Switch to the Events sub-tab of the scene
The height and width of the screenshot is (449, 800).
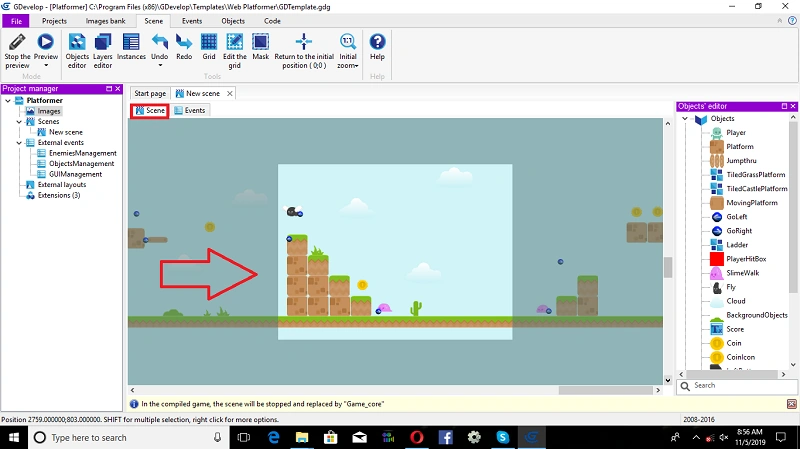(x=190, y=110)
